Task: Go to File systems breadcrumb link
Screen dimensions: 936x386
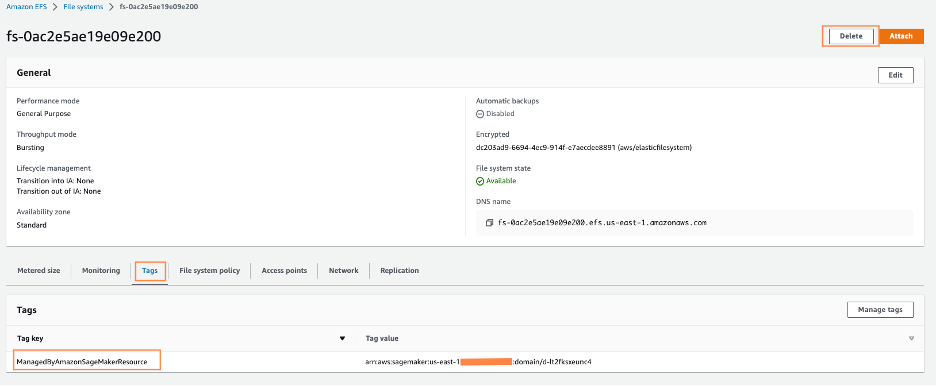Action: coord(83,7)
